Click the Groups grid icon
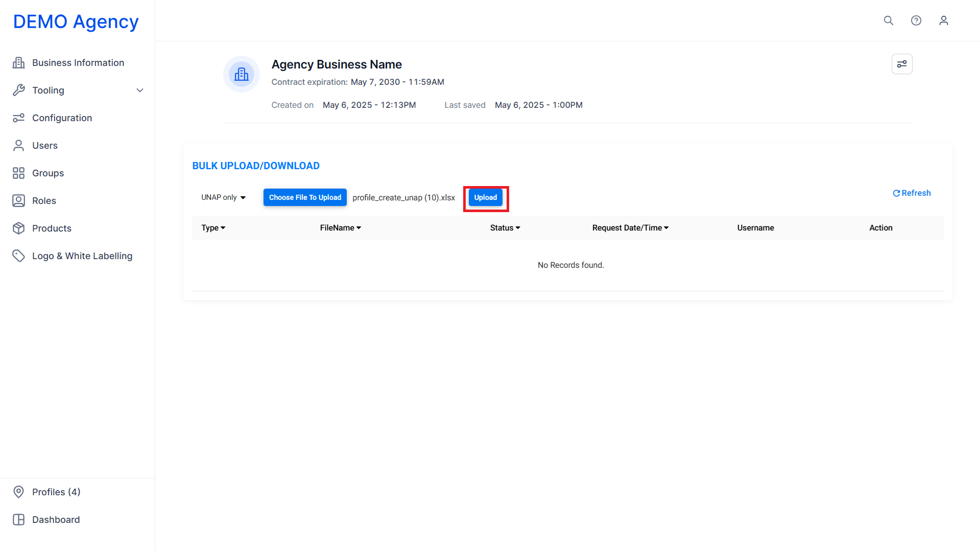Screen dimensions: 980x551 [19, 173]
